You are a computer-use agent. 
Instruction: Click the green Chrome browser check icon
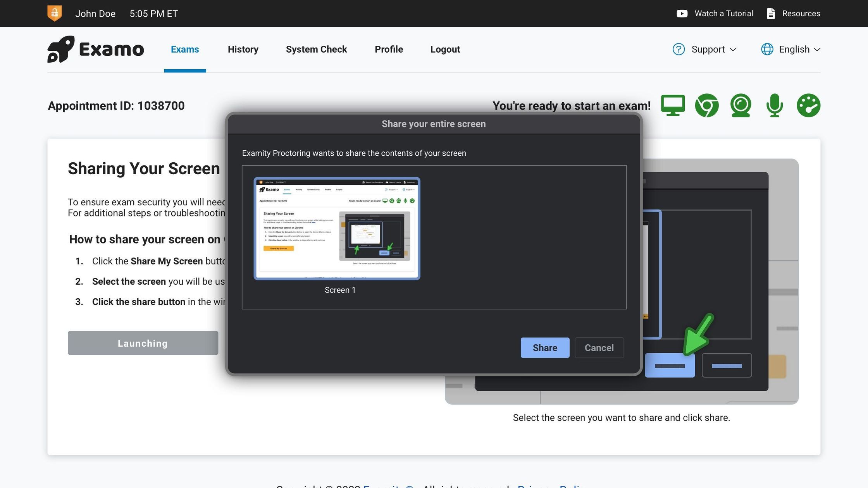point(707,105)
